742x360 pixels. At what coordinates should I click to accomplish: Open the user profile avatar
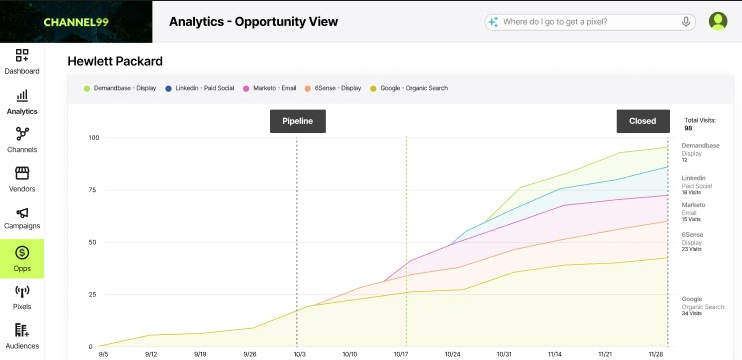pos(718,21)
